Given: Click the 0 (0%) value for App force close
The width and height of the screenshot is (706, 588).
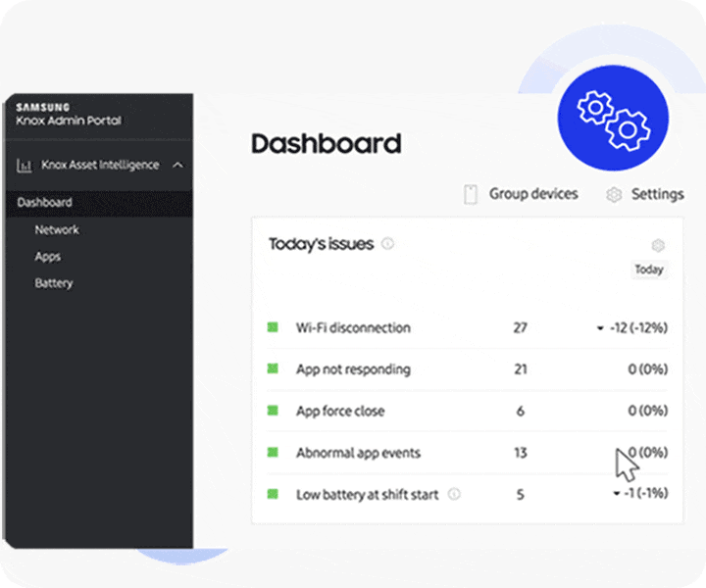Looking at the screenshot, I should pos(648,411).
